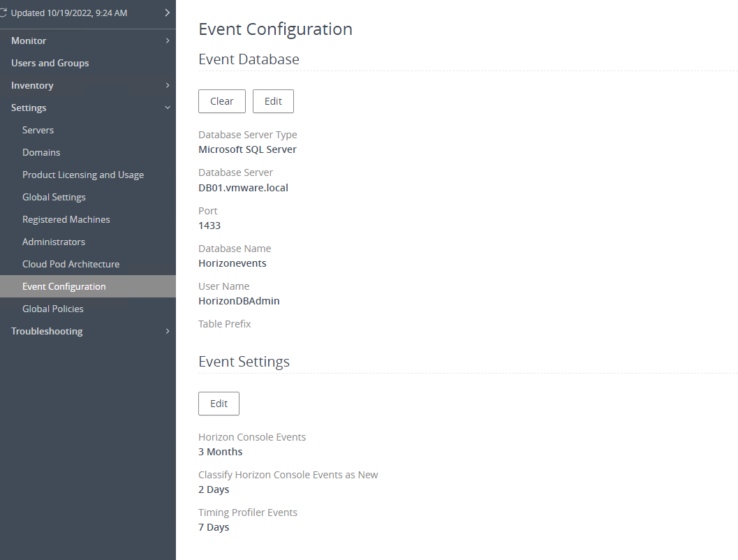Screen dimensions: 738x560
Task: Select the Settings sidebar entry
Action: click(29, 108)
